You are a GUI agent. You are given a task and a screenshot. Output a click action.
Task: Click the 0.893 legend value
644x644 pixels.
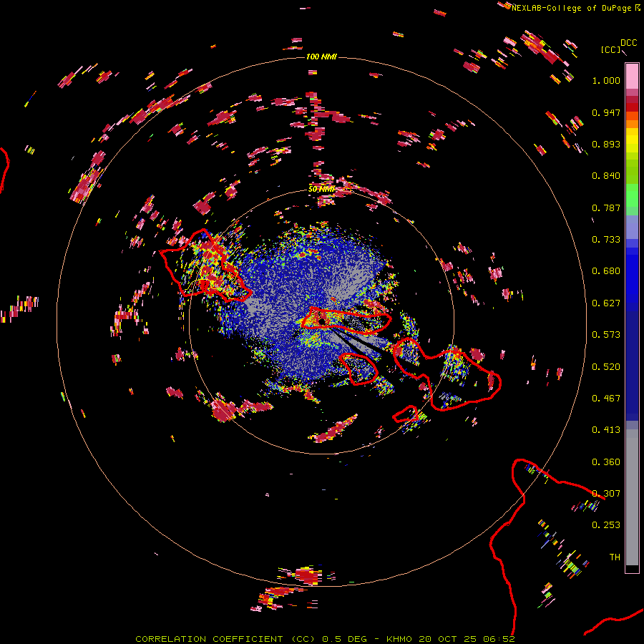pyautogui.click(x=606, y=144)
